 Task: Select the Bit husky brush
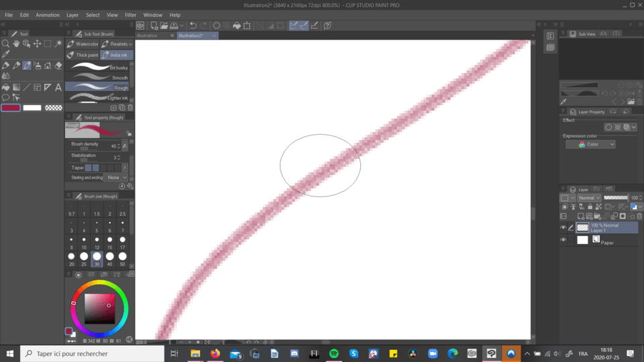[x=97, y=67]
